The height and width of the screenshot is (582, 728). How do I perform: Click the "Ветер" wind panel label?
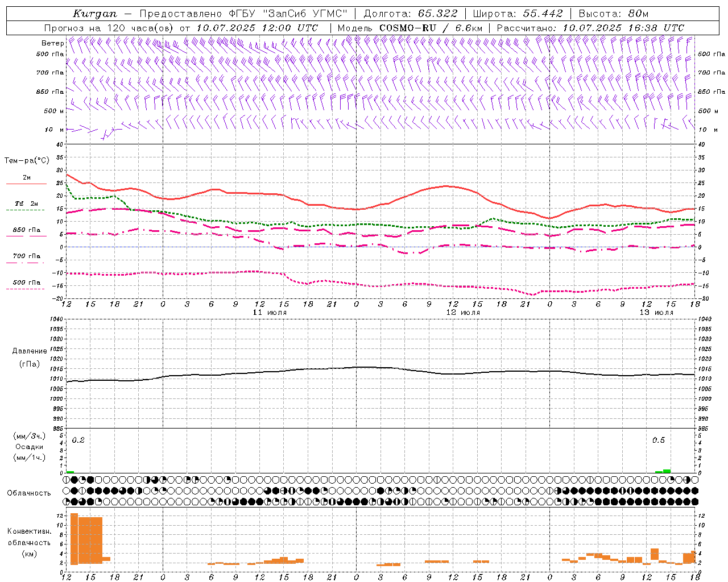tap(53, 43)
